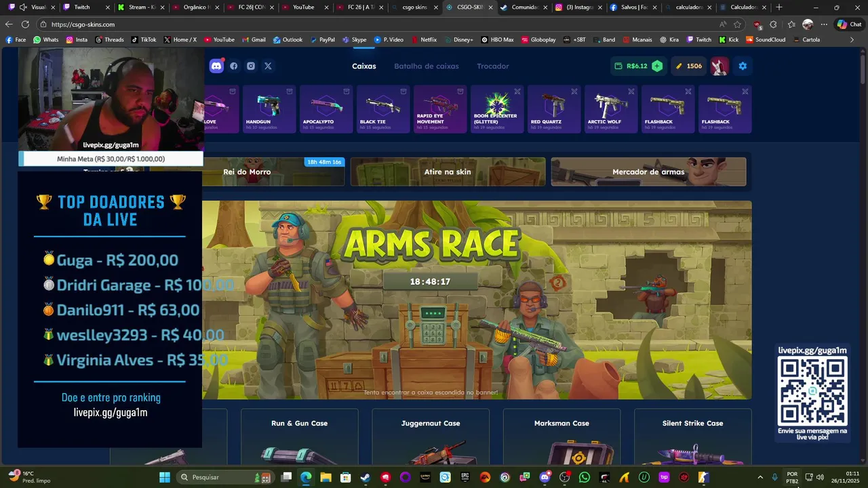Open the Discord icon on the site header

click(216, 66)
